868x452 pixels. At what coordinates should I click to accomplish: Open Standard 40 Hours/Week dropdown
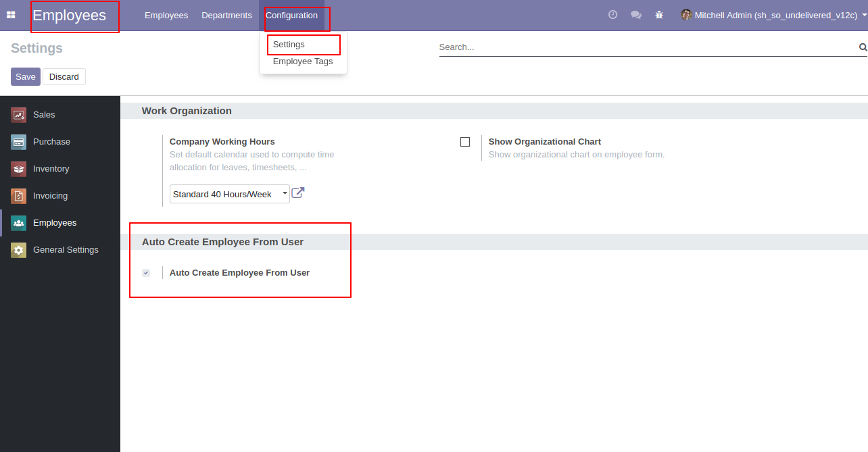coord(230,194)
